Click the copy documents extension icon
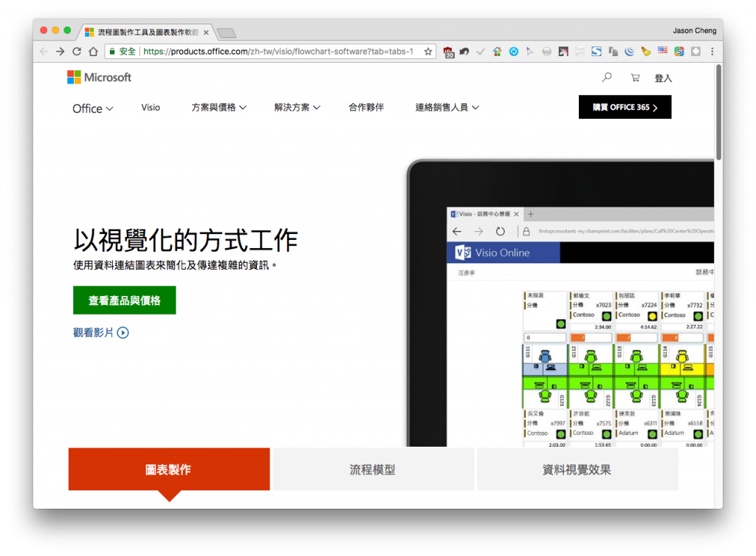 [x=614, y=52]
